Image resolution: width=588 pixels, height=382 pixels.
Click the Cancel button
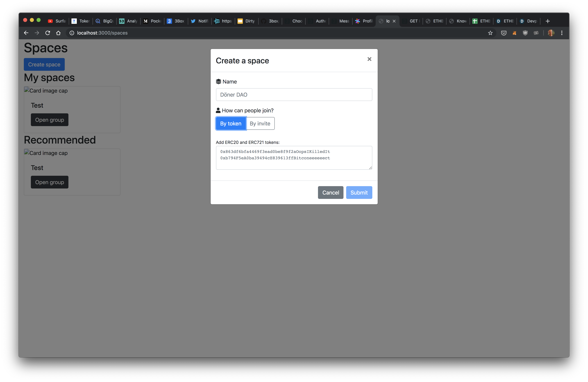330,193
